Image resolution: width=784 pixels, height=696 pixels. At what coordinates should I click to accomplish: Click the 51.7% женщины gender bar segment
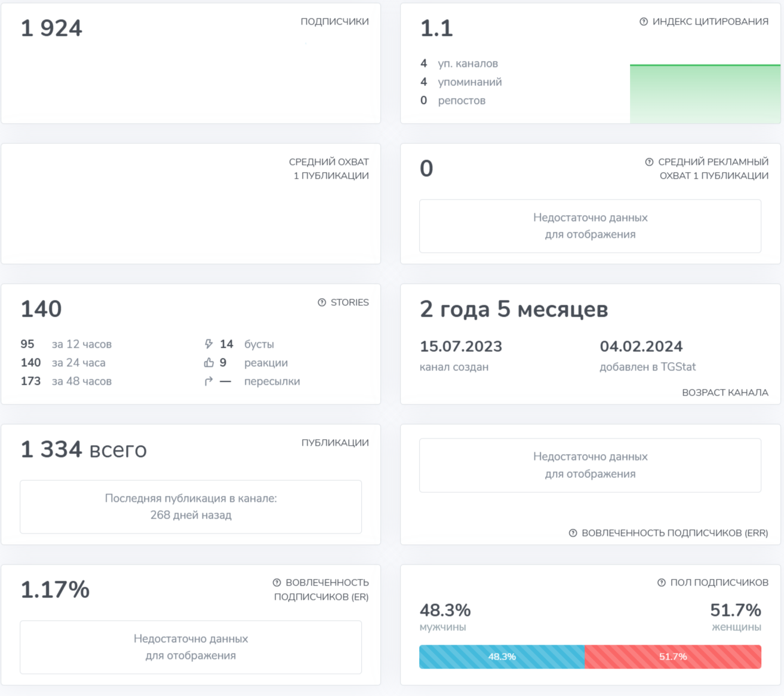click(674, 656)
